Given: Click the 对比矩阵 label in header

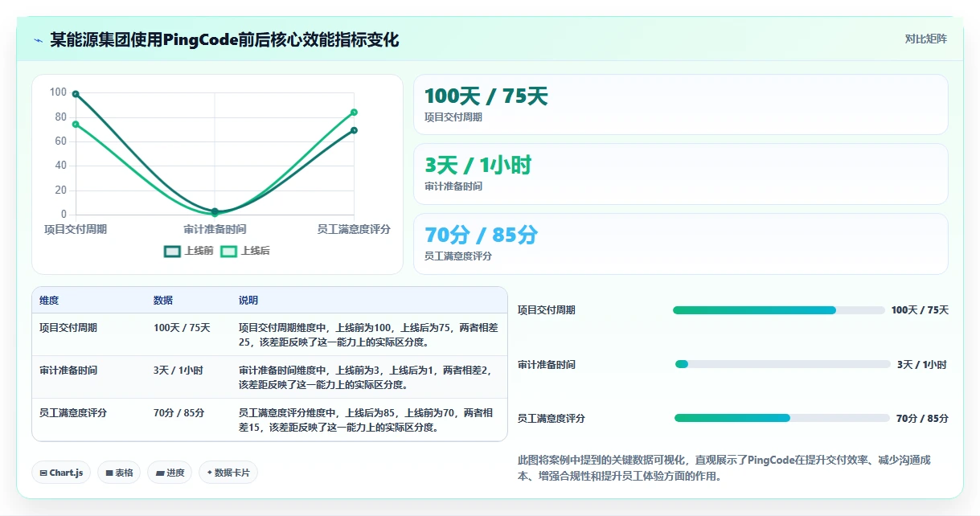Looking at the screenshot, I should pyautogui.click(x=926, y=39).
